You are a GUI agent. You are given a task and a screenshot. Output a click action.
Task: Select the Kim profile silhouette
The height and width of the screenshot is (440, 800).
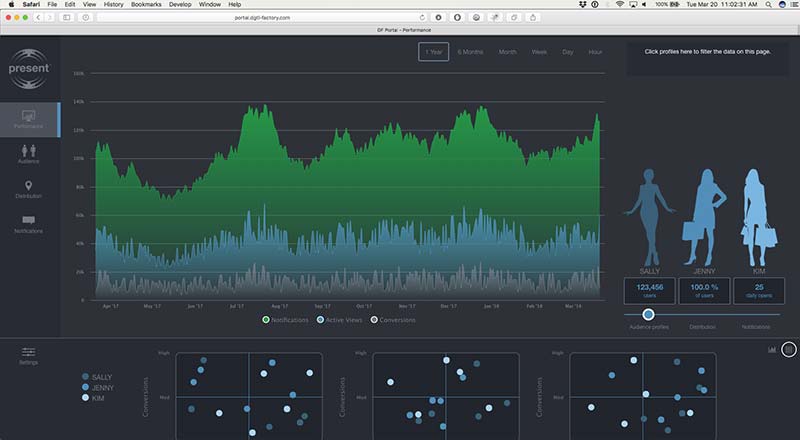pos(759,218)
